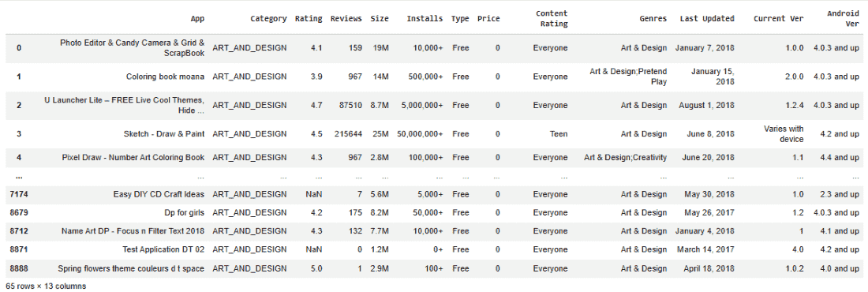Click the Rating column header
The height and width of the screenshot is (292, 868).
309,18
